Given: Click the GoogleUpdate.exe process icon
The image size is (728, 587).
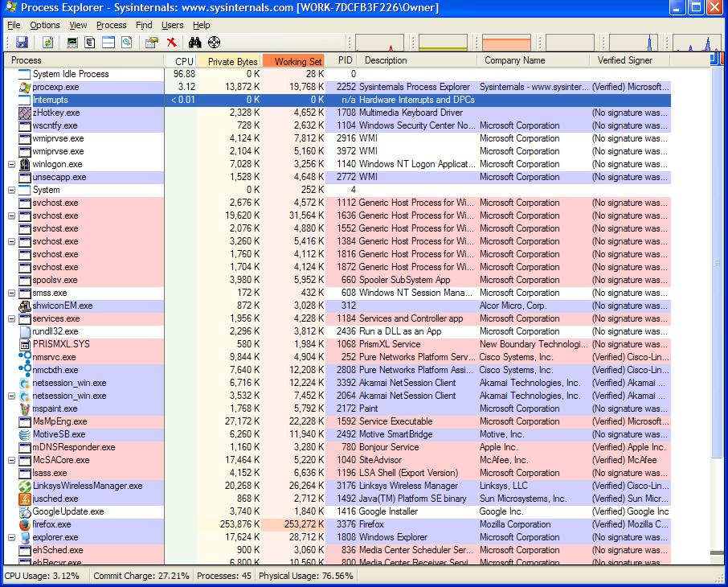Looking at the screenshot, I should click(x=25, y=511).
